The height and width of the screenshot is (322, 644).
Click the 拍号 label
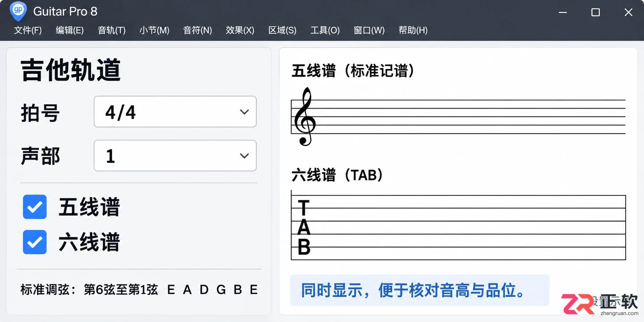[x=40, y=112]
